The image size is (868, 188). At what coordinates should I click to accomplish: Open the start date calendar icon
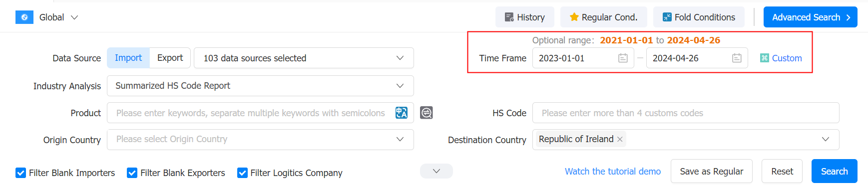(623, 58)
